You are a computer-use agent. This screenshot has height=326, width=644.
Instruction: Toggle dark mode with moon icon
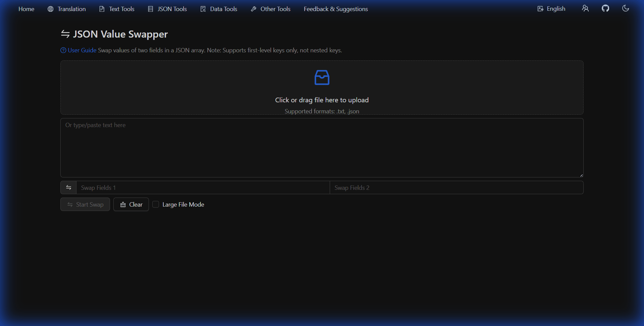click(625, 8)
